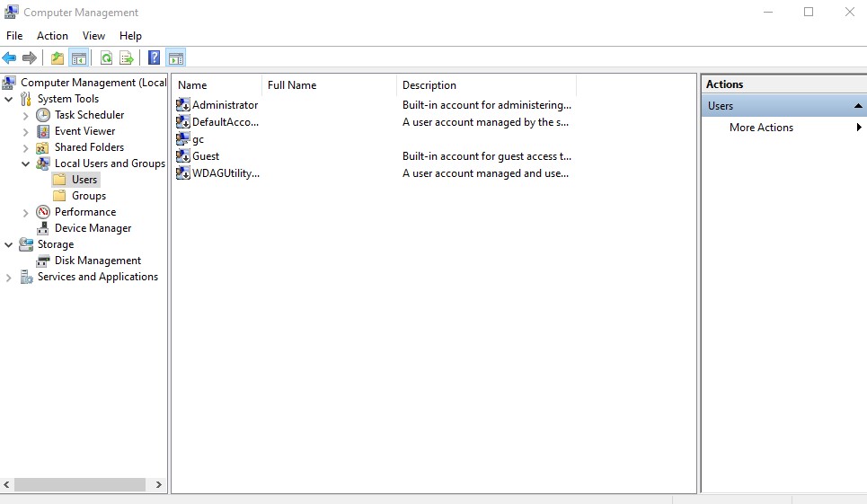The width and height of the screenshot is (867, 504).
Task: Toggle Show/Hide Console Tree toolbar icon
Action: click(79, 57)
